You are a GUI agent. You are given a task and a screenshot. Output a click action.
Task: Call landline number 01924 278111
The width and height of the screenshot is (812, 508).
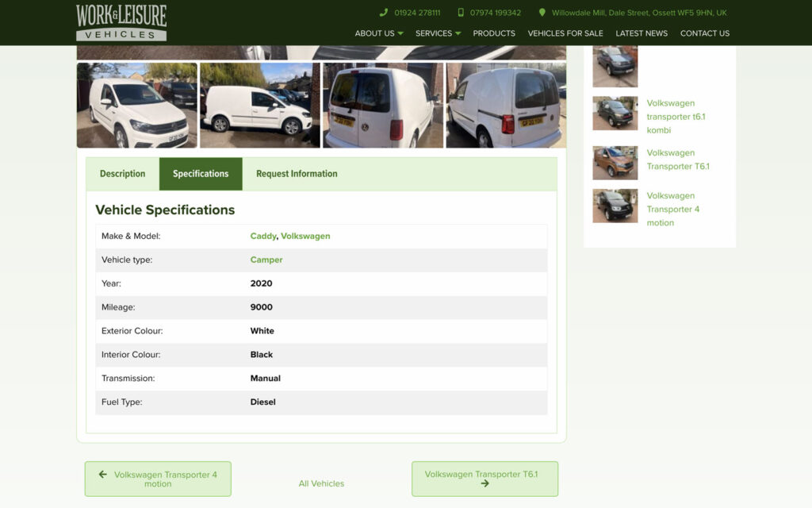[417, 13]
